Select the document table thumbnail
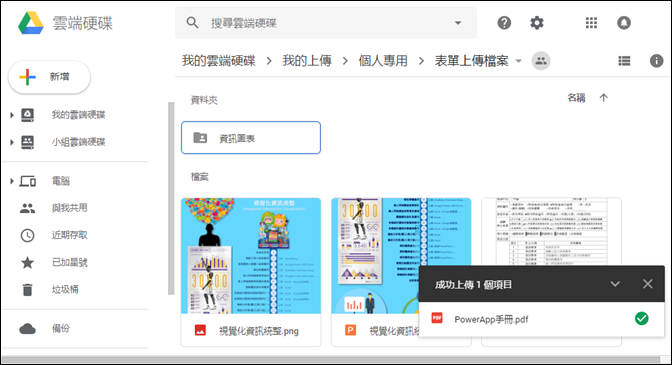 pyautogui.click(x=551, y=232)
